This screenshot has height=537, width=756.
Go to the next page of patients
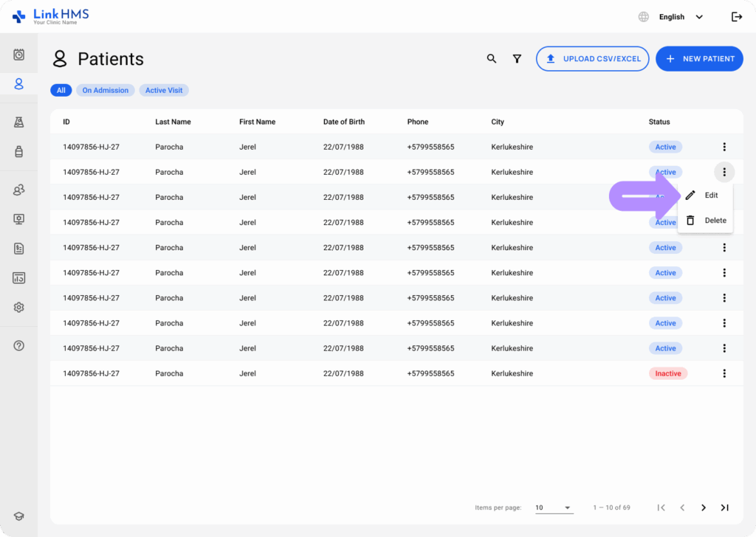tap(704, 507)
